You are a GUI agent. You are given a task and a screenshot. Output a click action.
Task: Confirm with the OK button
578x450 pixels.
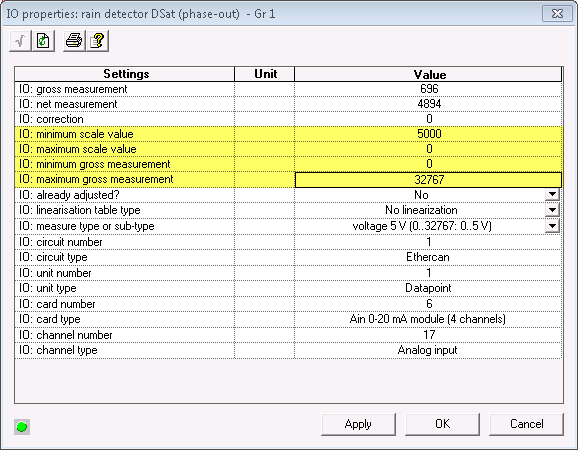(x=442, y=424)
